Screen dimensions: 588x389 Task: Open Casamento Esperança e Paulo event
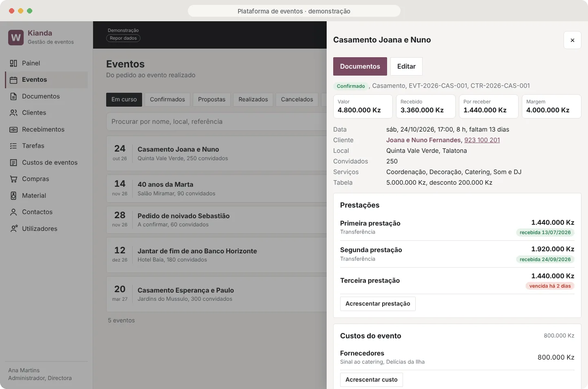pyautogui.click(x=216, y=294)
